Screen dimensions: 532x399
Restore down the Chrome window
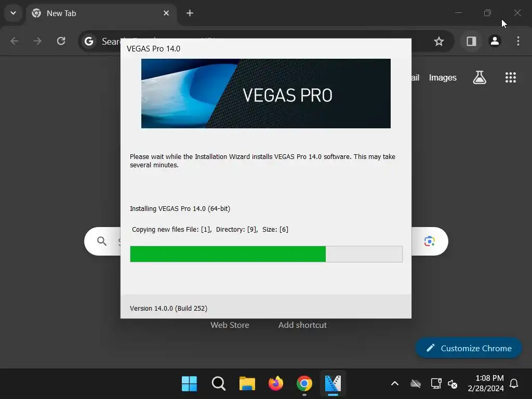pyautogui.click(x=487, y=13)
